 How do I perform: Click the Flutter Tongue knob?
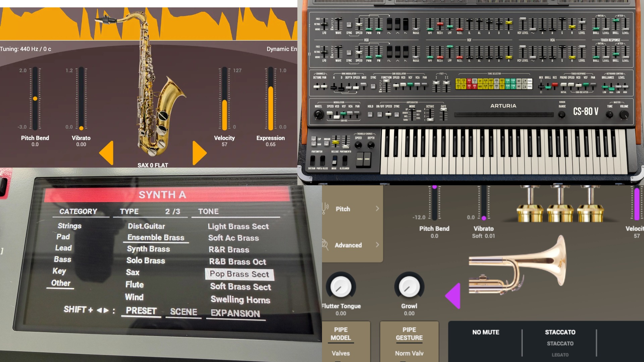(x=341, y=287)
